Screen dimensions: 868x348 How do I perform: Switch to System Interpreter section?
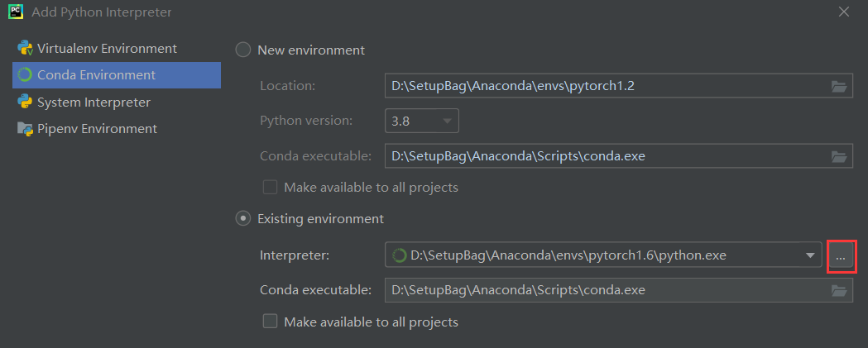point(94,102)
